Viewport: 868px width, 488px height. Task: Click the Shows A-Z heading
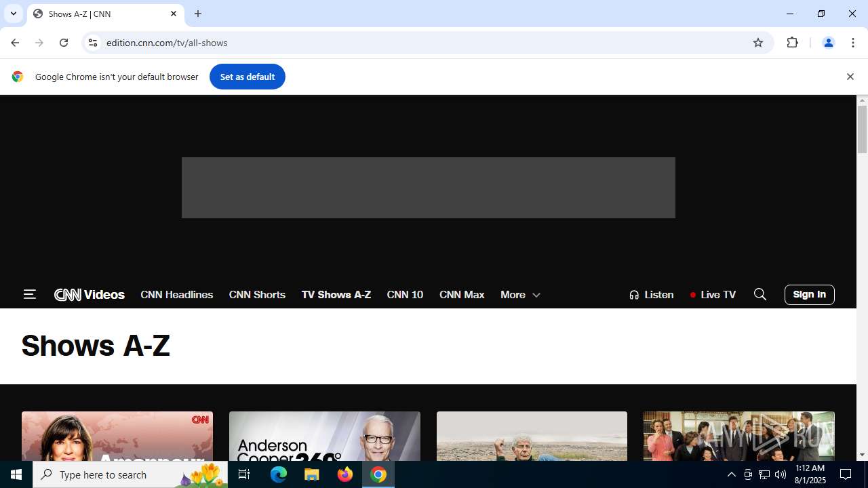point(96,346)
